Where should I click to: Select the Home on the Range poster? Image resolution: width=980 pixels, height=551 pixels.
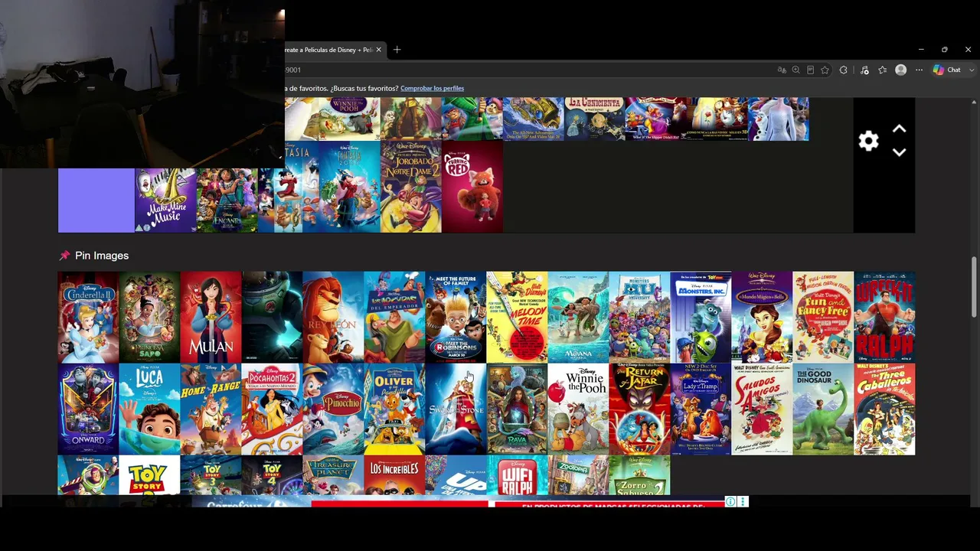coord(211,409)
